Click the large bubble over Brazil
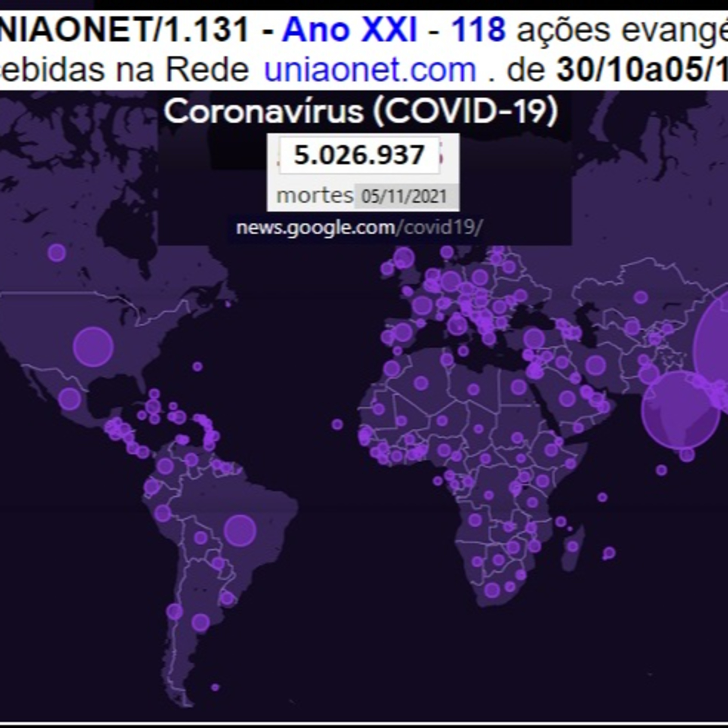This screenshot has height=728, width=728. point(240,530)
